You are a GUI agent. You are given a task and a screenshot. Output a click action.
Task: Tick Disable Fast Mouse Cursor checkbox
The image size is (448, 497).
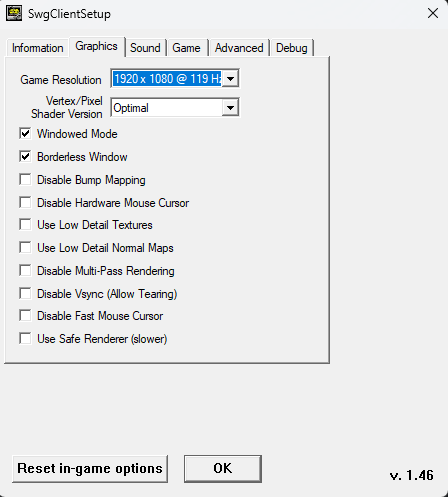click(25, 316)
